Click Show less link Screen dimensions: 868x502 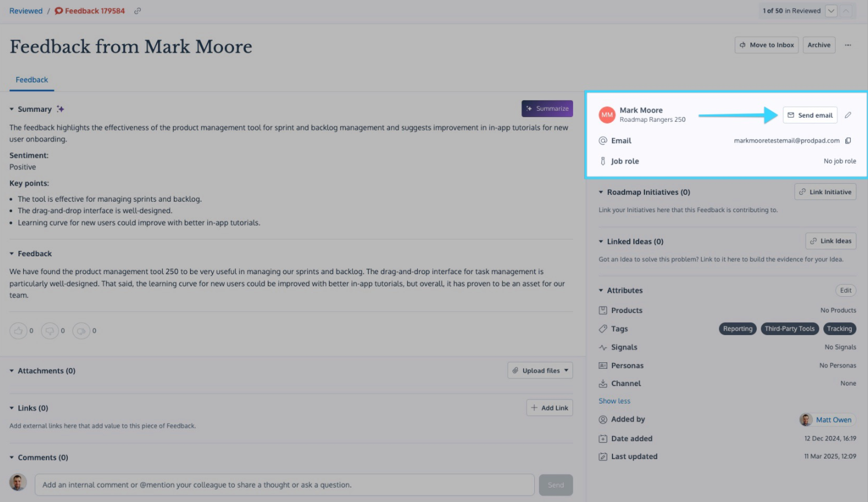point(614,401)
